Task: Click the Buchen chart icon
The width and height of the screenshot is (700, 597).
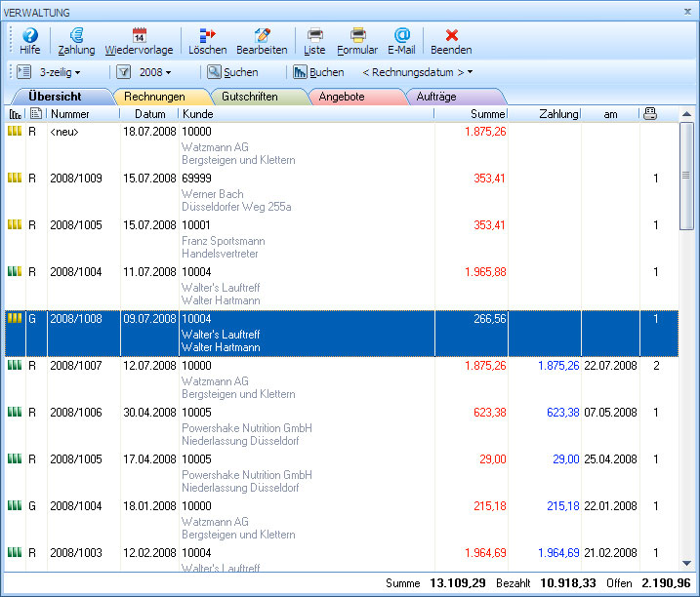Action: 300,72
